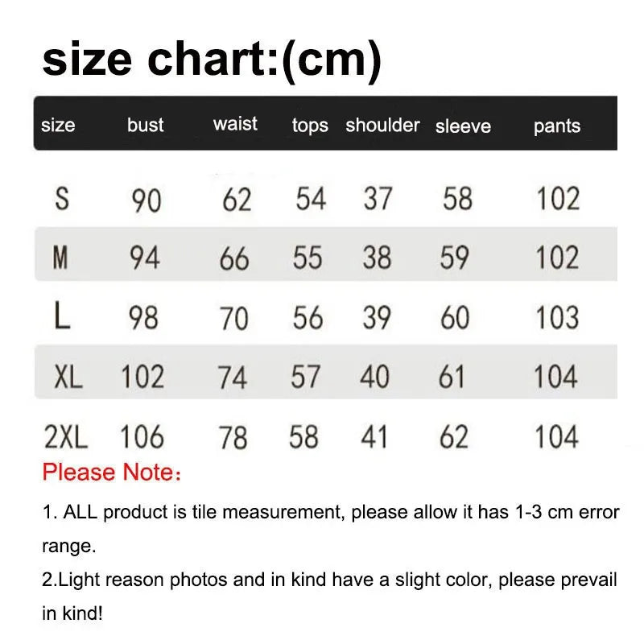Select waist value 66 in M row
Screen dimensions: 644x644
(x=234, y=259)
